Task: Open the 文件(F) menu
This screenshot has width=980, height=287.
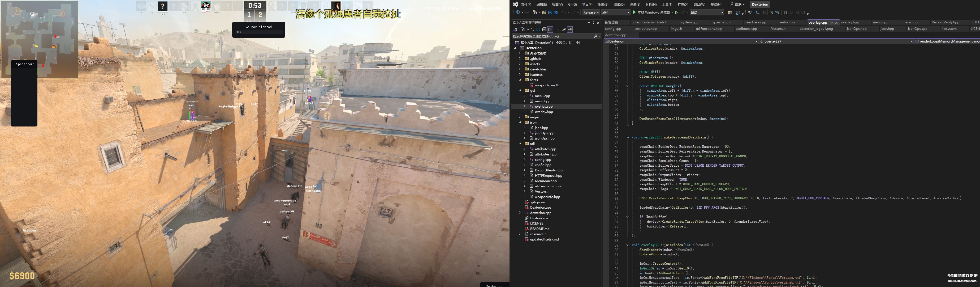Action: pos(526,4)
